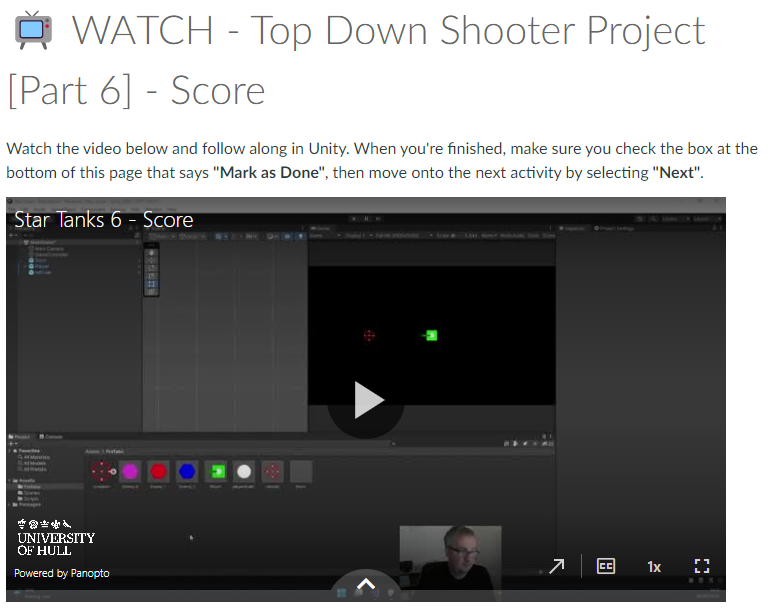Screen dimensions: 771x613
Task: Select the green player prefab icon
Action: (x=215, y=471)
